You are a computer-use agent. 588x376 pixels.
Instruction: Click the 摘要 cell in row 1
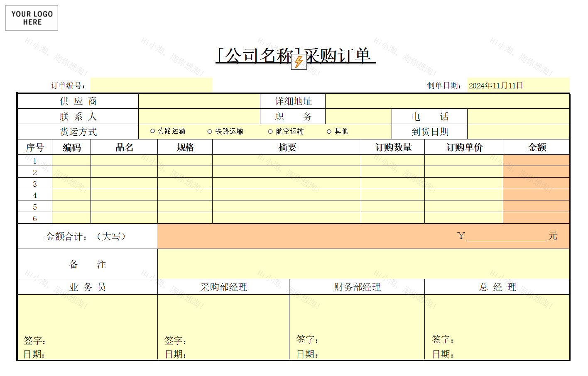click(287, 161)
